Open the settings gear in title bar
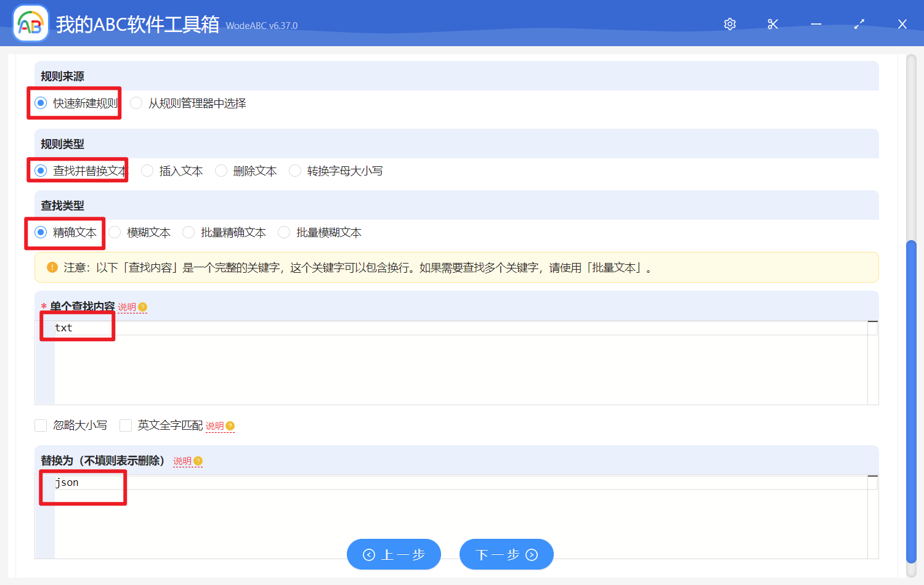The height and width of the screenshot is (585, 924). (729, 23)
